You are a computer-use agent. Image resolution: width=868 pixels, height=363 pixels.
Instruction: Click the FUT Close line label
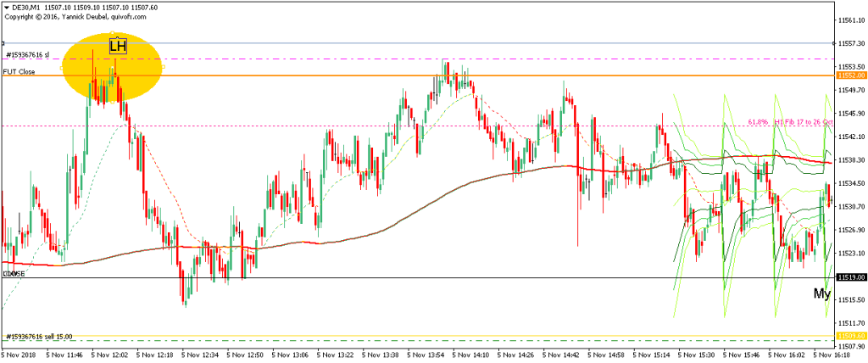(x=19, y=72)
